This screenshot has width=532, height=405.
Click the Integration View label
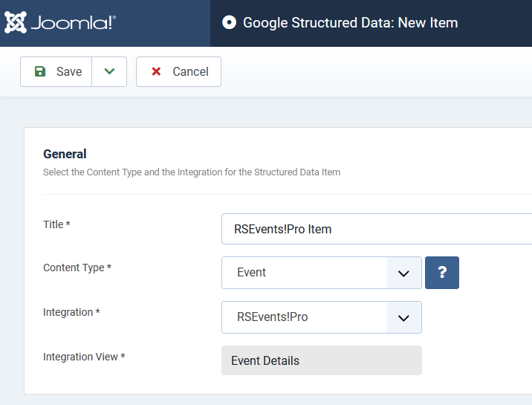84,357
